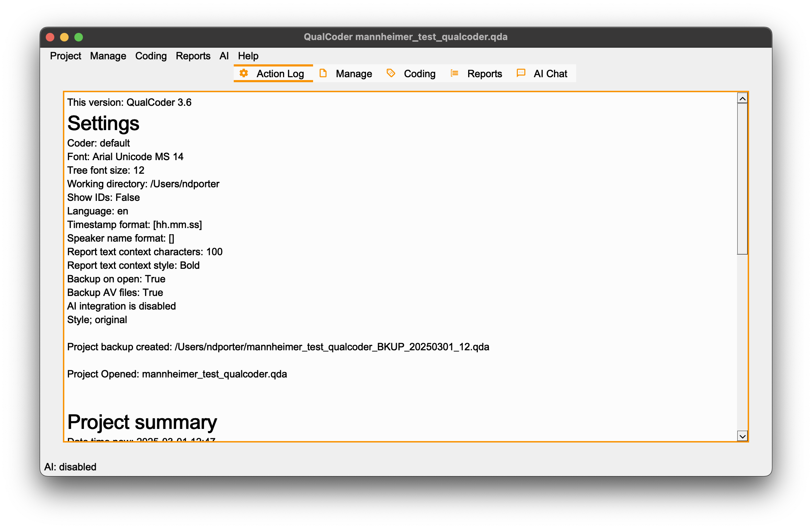The width and height of the screenshot is (812, 529).
Task: Switch to the Coding tab
Action: pyautogui.click(x=420, y=74)
